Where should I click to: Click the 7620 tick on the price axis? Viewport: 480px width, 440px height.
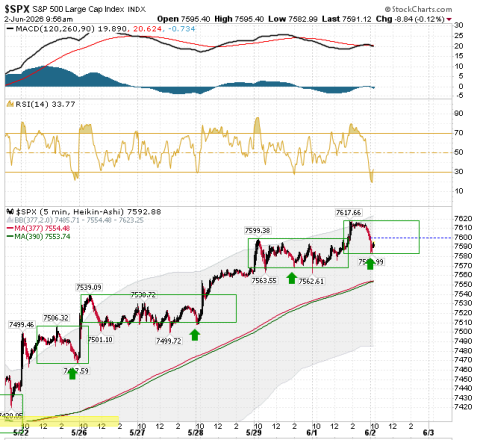point(463,219)
